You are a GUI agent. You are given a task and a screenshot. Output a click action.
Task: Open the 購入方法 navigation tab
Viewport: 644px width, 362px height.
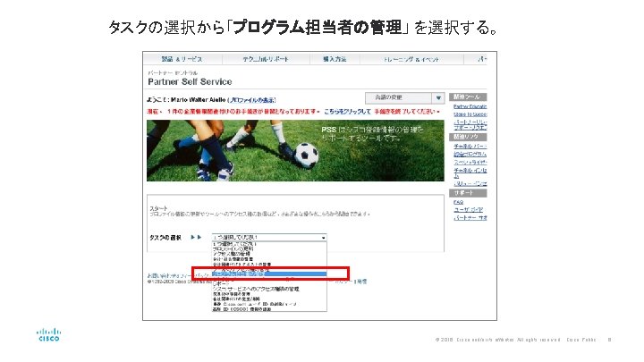pyautogui.click(x=335, y=59)
